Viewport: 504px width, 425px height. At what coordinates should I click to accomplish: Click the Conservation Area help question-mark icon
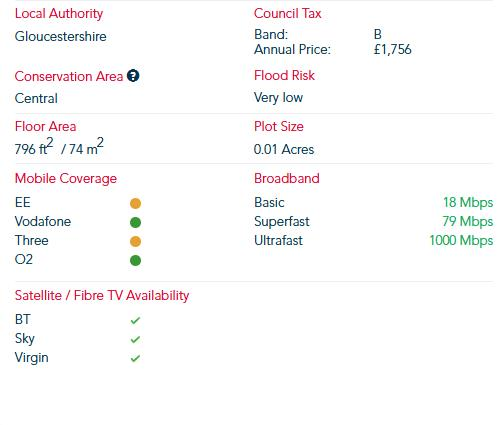pyautogui.click(x=133, y=76)
